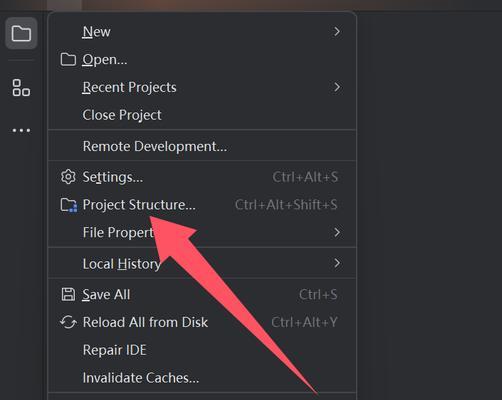
Task: Open the Project tool window folder icon
Action: click(21, 33)
